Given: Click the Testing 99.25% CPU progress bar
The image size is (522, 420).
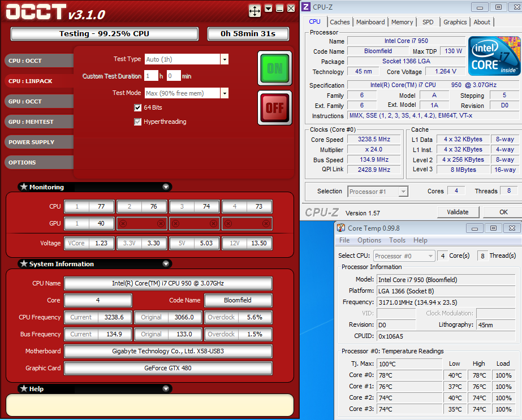Looking at the screenshot, I should click(x=105, y=33).
